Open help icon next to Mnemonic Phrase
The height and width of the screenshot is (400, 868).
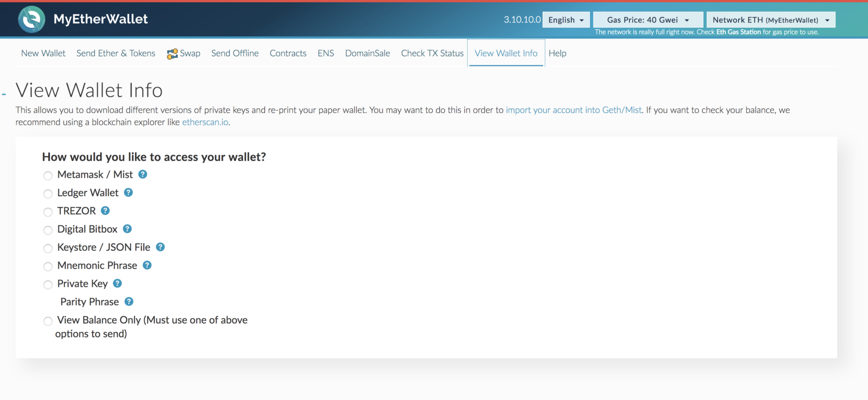147,265
